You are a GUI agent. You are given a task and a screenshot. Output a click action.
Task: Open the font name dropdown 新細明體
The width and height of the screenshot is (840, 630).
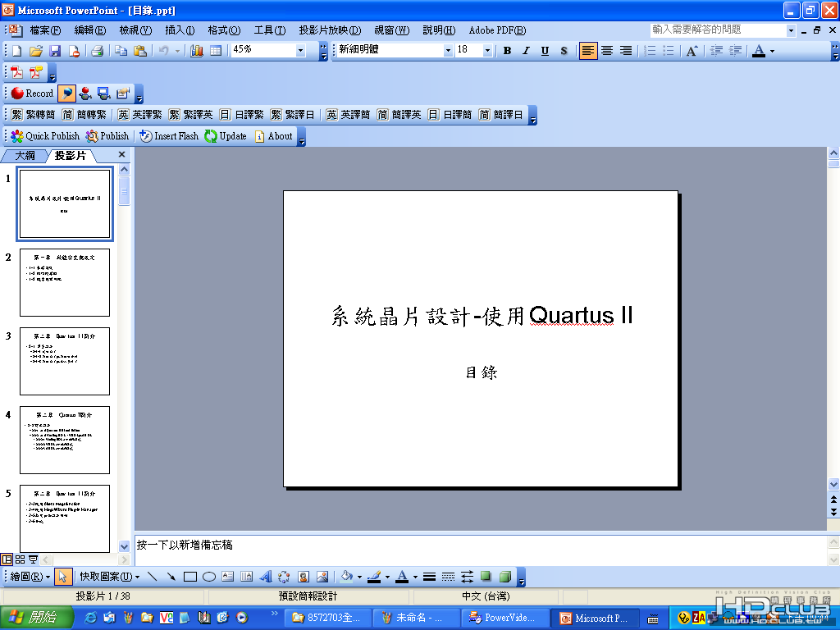tap(448, 51)
